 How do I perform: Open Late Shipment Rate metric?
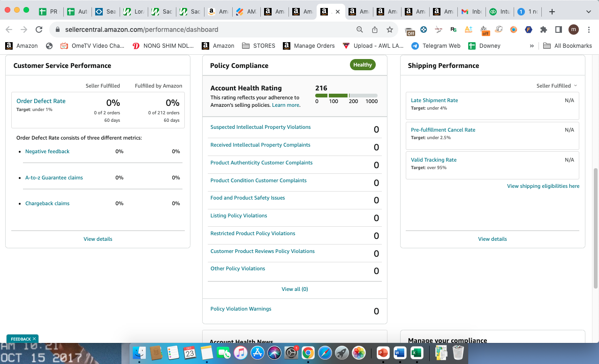click(x=434, y=100)
